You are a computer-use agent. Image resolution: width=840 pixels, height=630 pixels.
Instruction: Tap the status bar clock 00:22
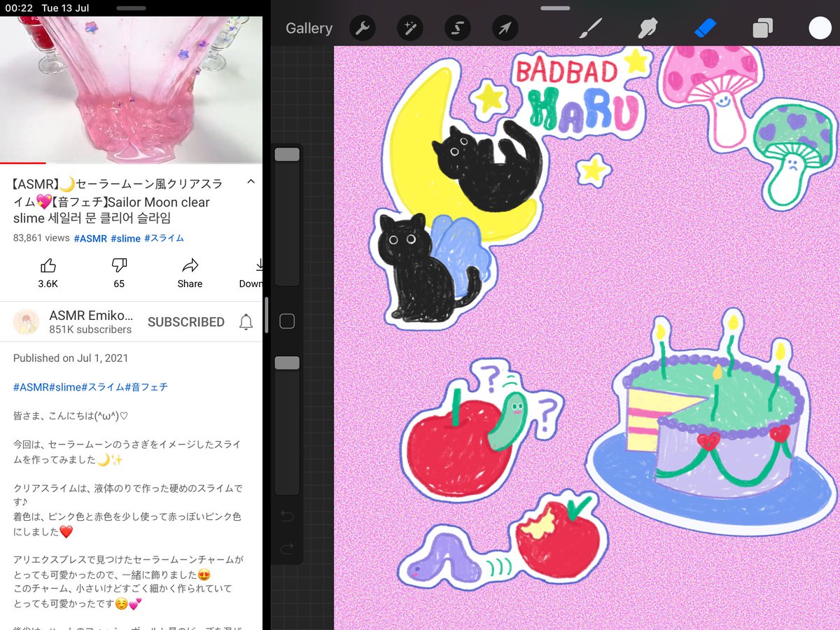click(x=19, y=8)
